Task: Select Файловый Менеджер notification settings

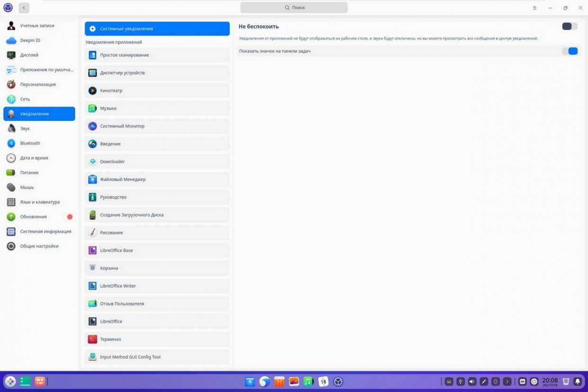Action: (x=157, y=179)
